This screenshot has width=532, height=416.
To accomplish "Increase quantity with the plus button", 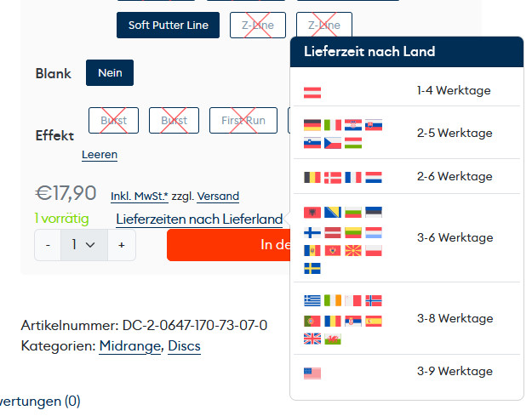I will tap(122, 245).
